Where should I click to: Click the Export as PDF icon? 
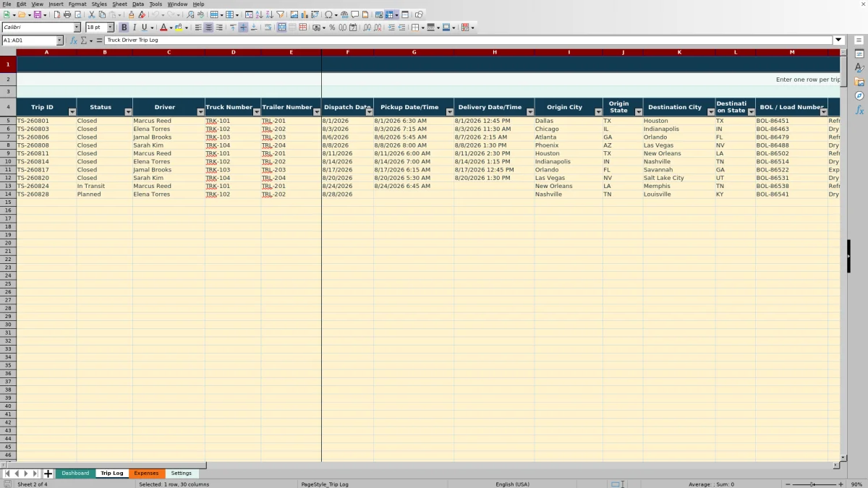pyautogui.click(x=56, y=14)
